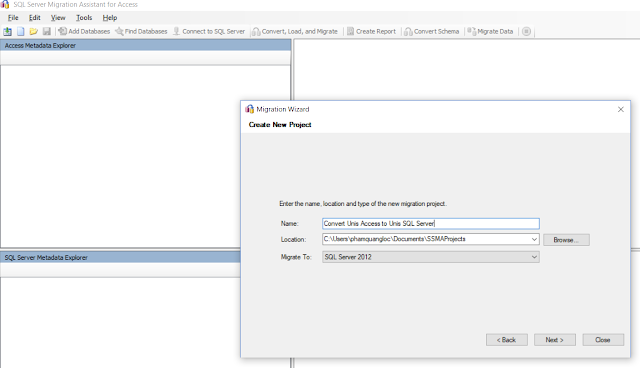Open project folder icon in toolbar
Image resolution: width=640 pixels, height=368 pixels.
click(33, 31)
